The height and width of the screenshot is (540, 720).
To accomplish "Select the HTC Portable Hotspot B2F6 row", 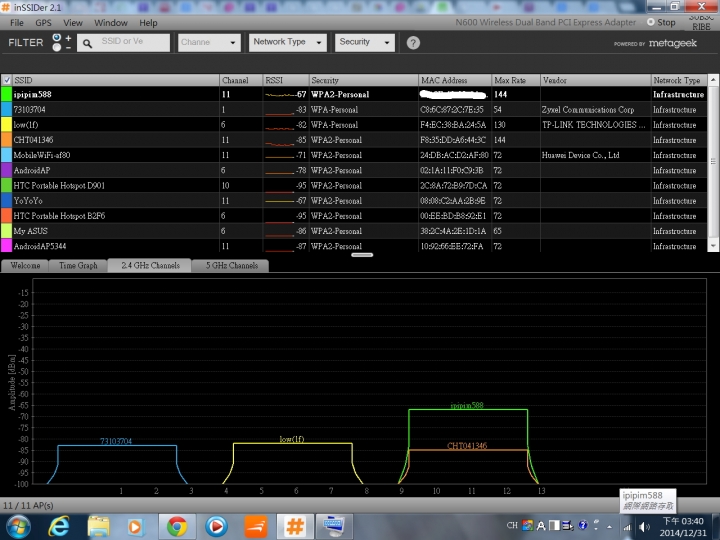I will [x=354, y=215].
